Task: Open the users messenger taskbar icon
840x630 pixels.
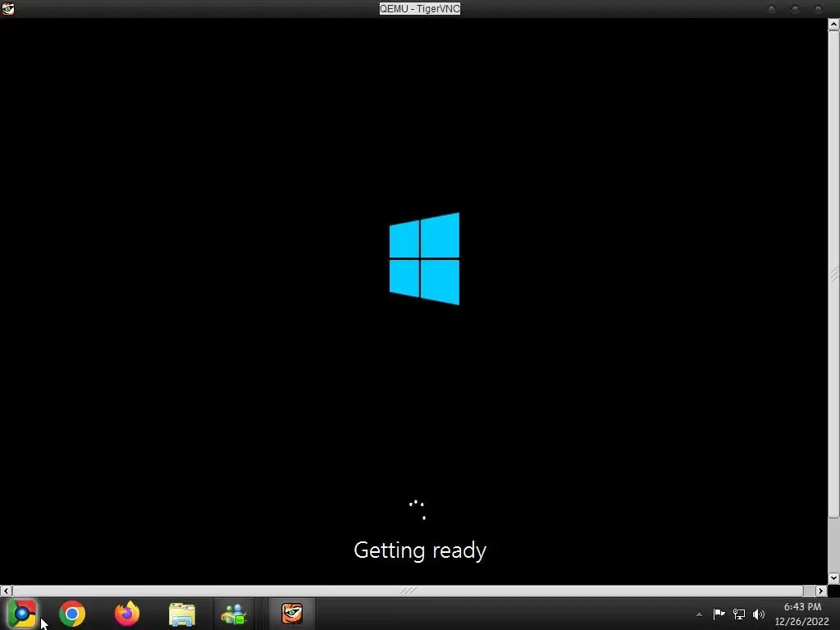Action: (234, 614)
